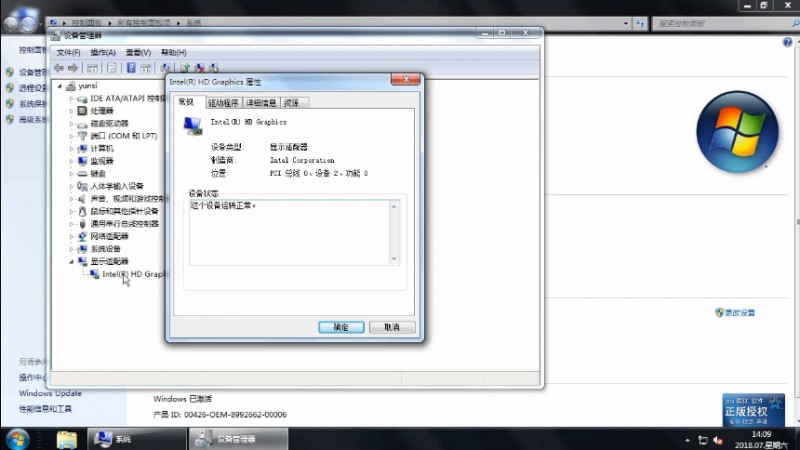The image size is (800, 450).
Task: Select 系统设备 tree item
Action: point(106,249)
